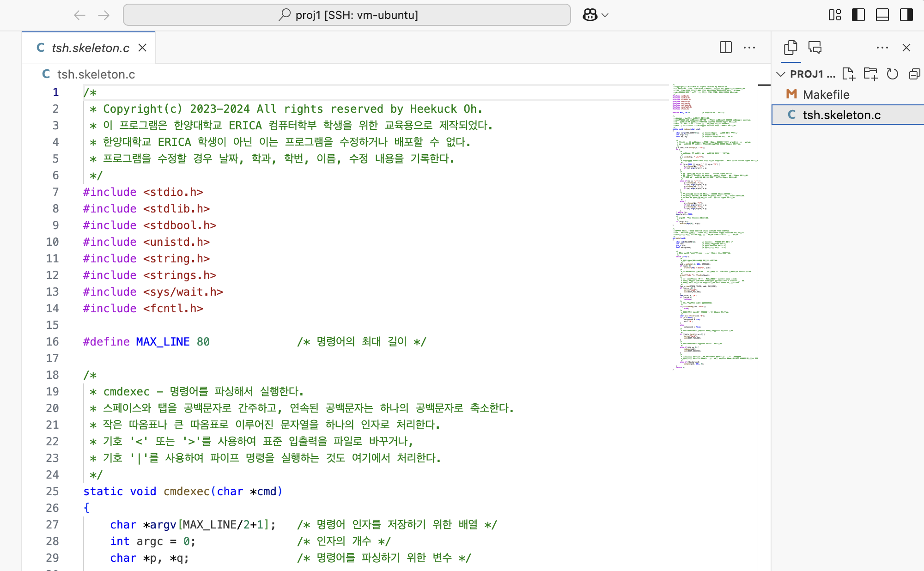Go forward using the right arrow
This screenshot has height=571, width=924.
click(x=104, y=15)
